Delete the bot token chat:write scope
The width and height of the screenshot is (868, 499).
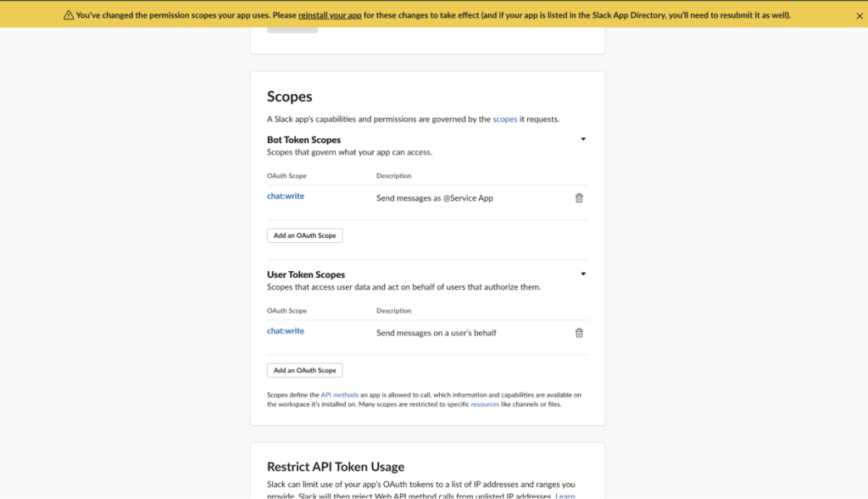point(579,197)
